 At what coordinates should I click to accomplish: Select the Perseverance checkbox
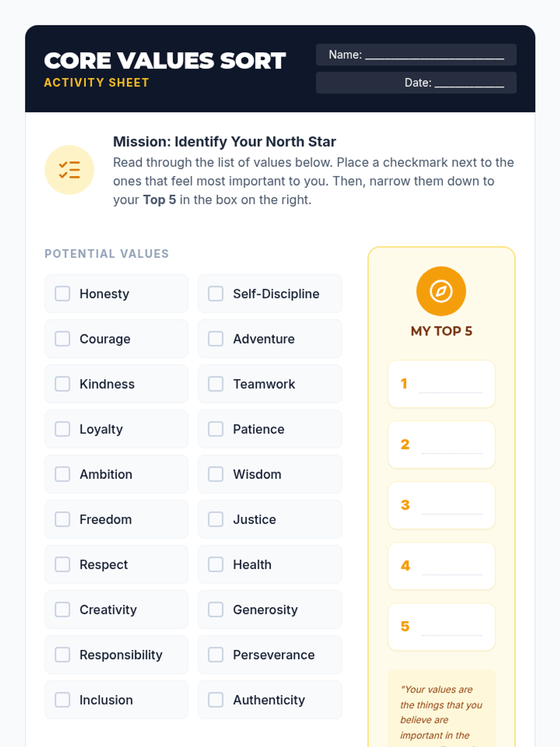click(216, 655)
